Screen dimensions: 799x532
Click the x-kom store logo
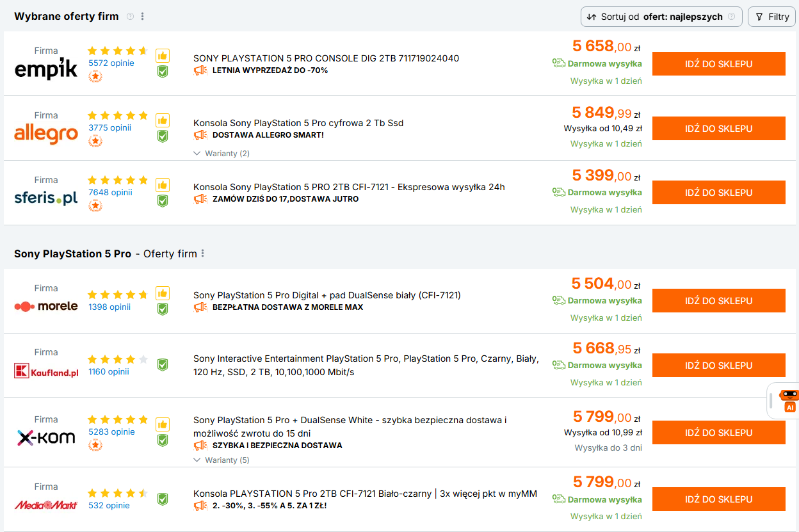click(45, 438)
